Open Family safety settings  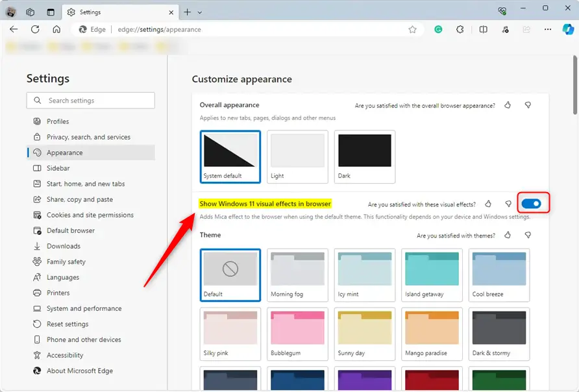coord(91,262)
